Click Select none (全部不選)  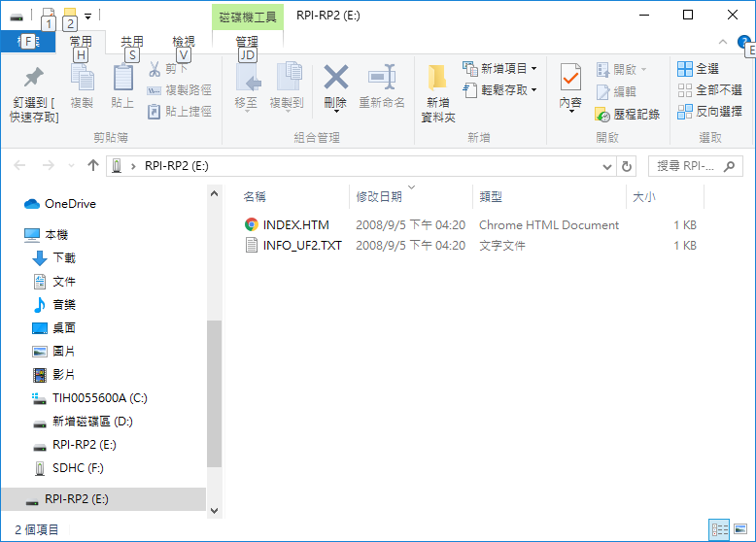coord(709,90)
